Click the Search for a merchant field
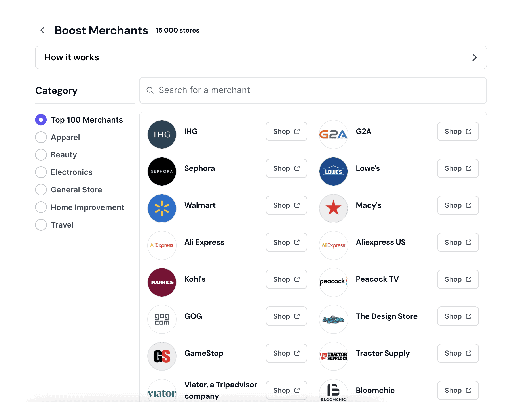Viewport: 532px width, 402px height. click(313, 90)
